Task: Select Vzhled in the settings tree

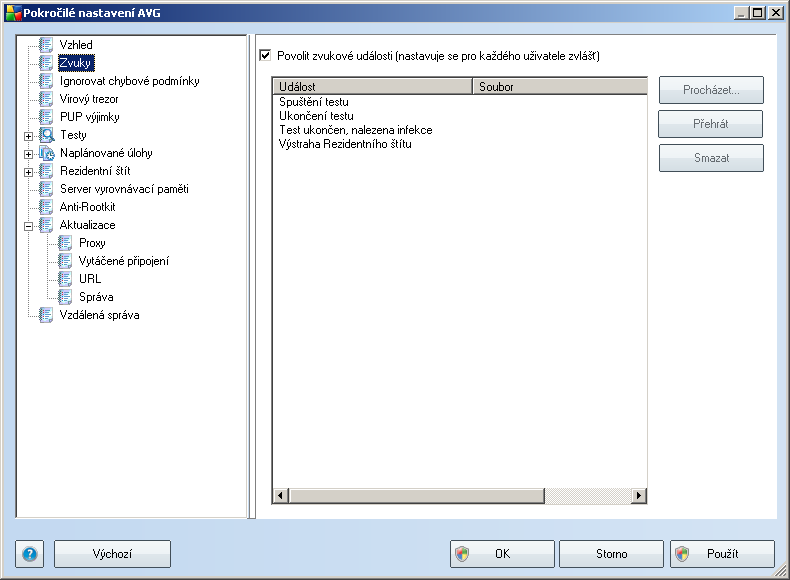Action: click(x=76, y=45)
